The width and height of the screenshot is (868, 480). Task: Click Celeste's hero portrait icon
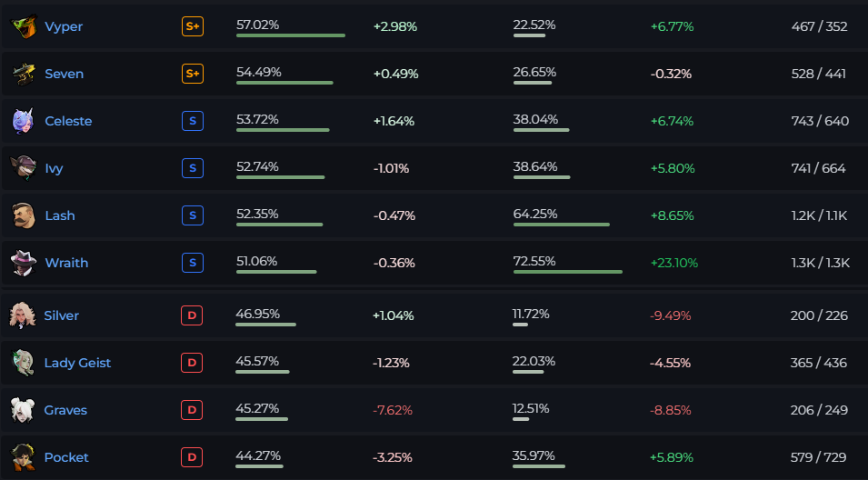pyautogui.click(x=24, y=121)
